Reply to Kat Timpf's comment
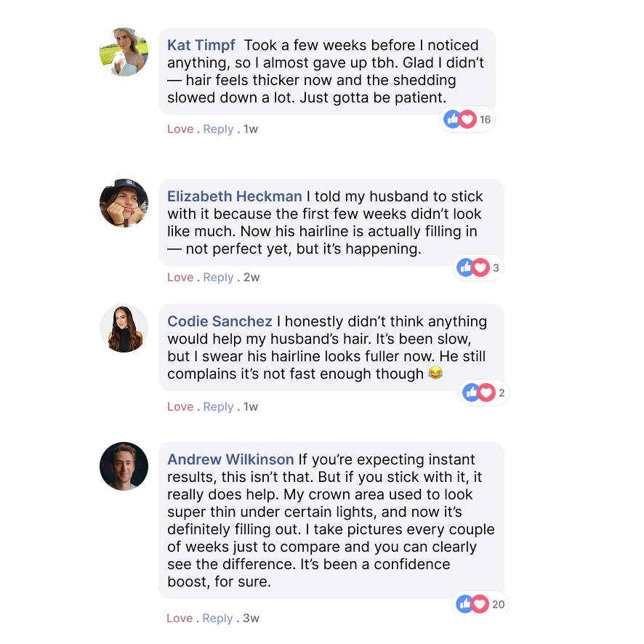This screenshot has height=644, width=644. [218, 129]
